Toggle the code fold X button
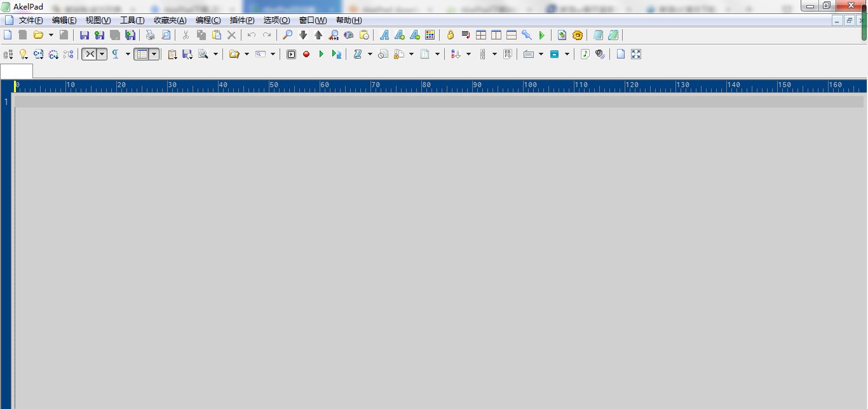The image size is (868, 409). click(x=90, y=54)
